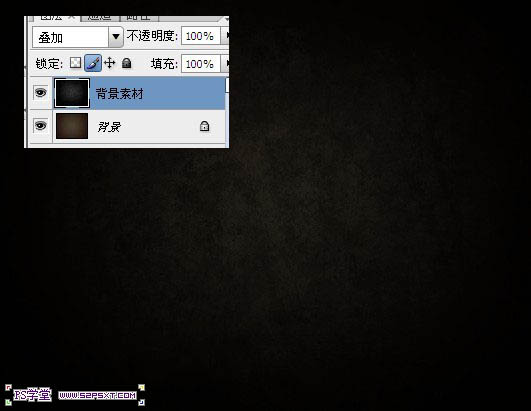Select the Layers tab
Viewport: 531px width, 411px height.
[x=54, y=18]
